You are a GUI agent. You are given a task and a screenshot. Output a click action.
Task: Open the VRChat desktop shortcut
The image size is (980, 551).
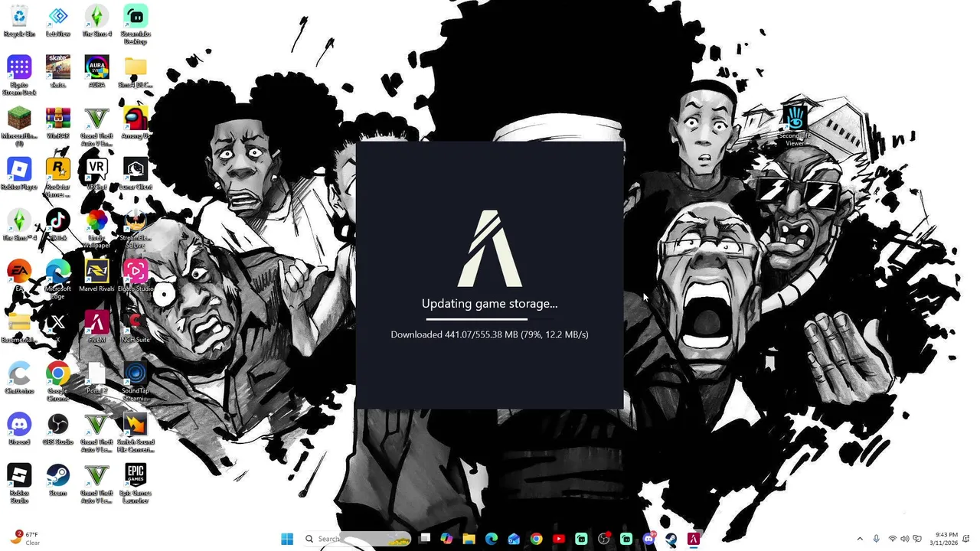(x=96, y=174)
